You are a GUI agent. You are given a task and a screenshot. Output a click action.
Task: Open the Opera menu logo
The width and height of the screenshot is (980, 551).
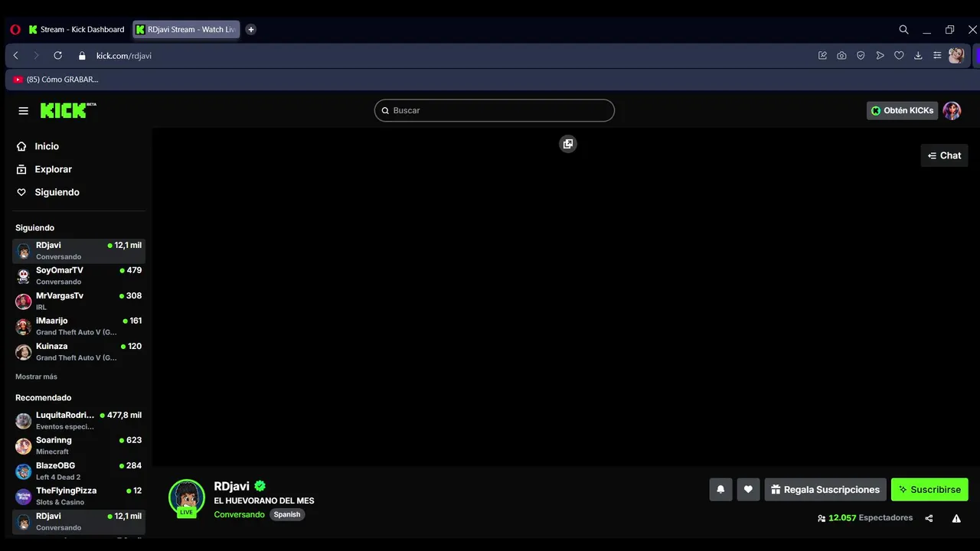click(15, 29)
